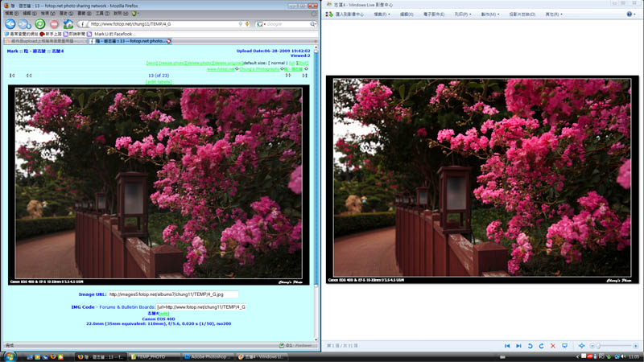Click Photo Gallery 電子郵件(E) button
The width and height of the screenshot is (644, 362).
coord(434,14)
